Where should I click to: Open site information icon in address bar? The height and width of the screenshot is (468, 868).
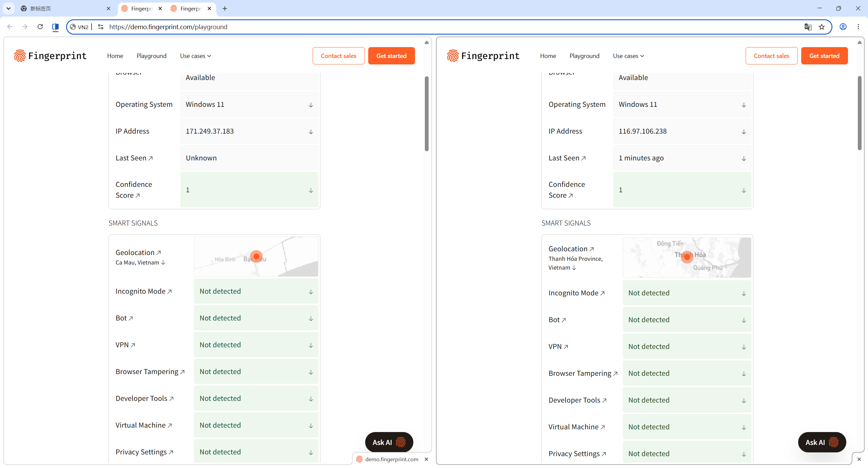point(101,27)
